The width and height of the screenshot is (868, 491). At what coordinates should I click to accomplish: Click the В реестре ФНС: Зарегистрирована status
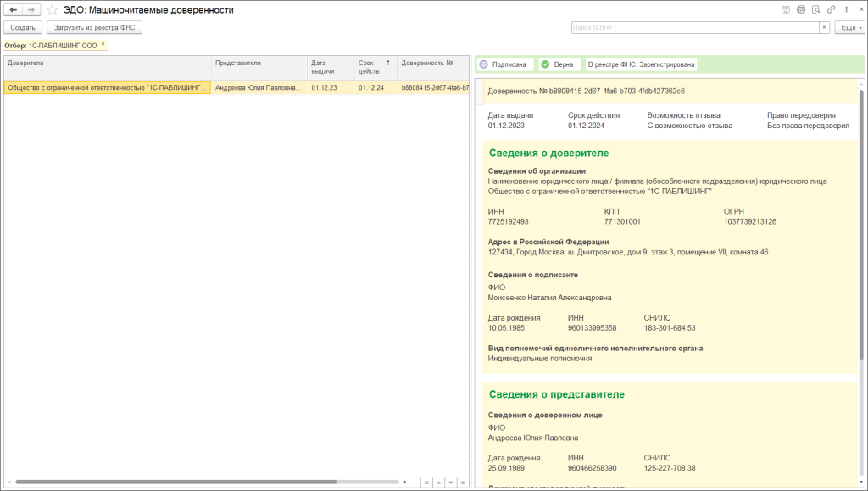(x=641, y=64)
